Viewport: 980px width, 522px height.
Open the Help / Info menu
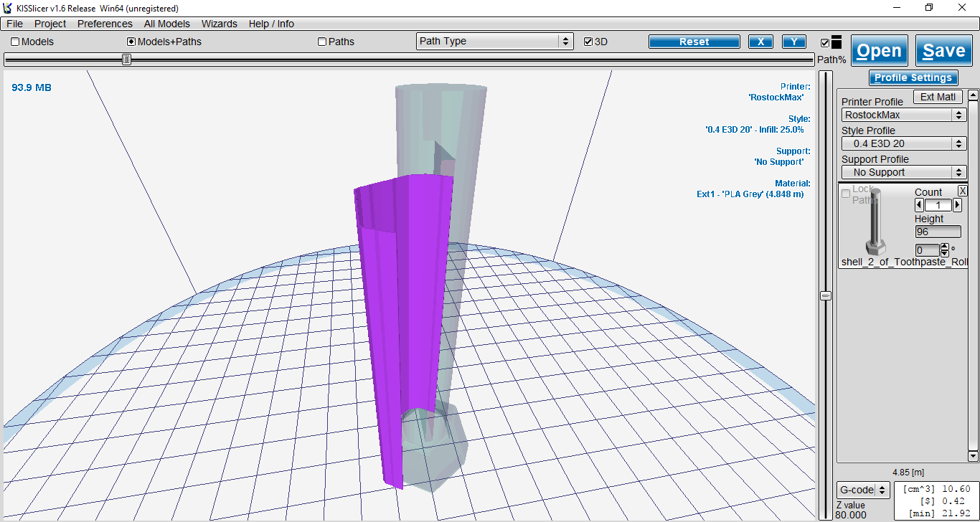click(x=271, y=24)
